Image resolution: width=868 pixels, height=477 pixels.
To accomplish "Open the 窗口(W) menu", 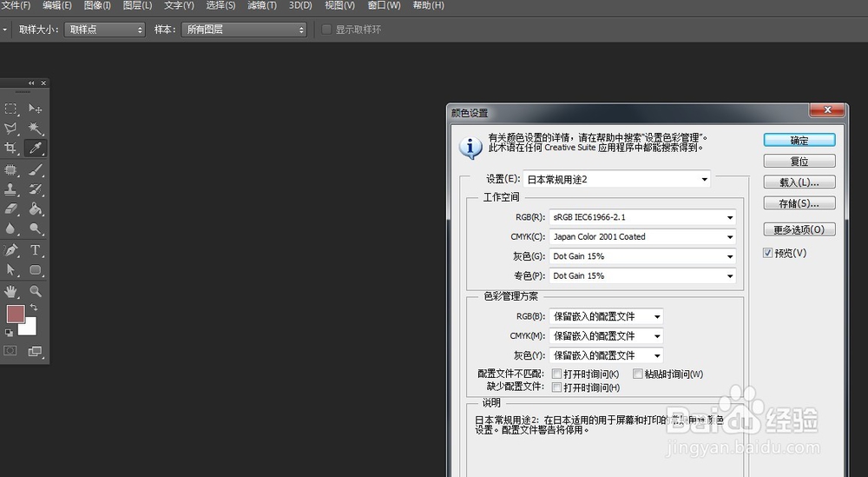I will pos(384,5).
